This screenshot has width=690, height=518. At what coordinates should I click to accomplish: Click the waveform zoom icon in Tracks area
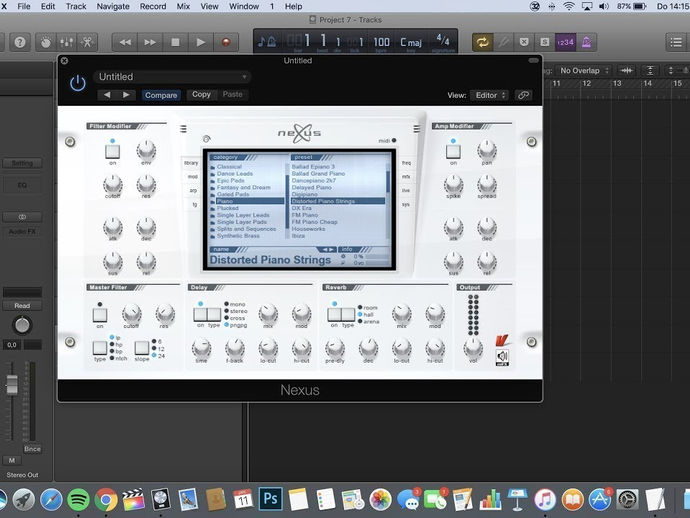click(627, 70)
